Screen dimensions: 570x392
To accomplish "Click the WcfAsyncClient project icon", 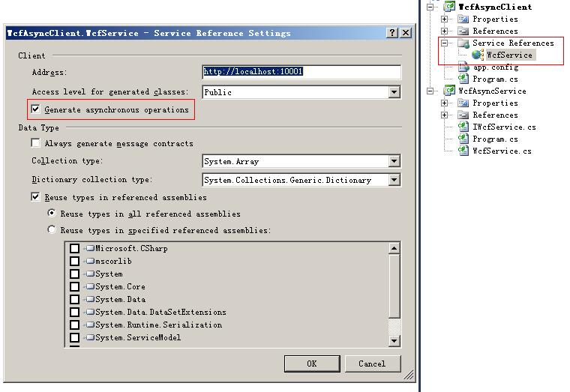I will click(x=450, y=7).
